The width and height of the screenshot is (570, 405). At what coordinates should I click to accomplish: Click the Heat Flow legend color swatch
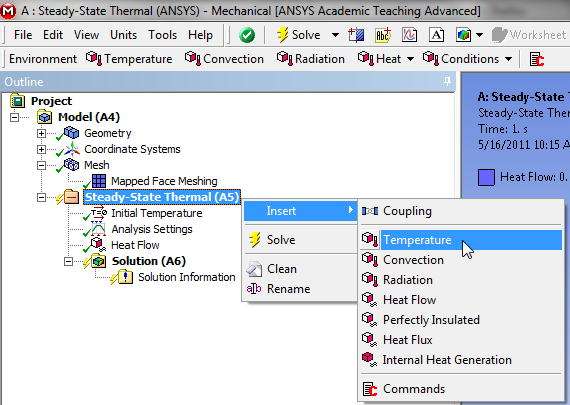click(x=486, y=177)
